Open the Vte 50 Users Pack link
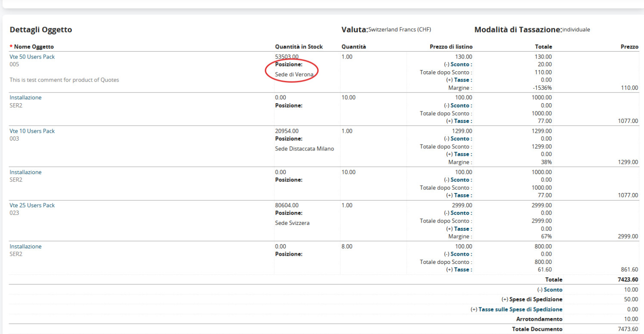 pos(32,57)
